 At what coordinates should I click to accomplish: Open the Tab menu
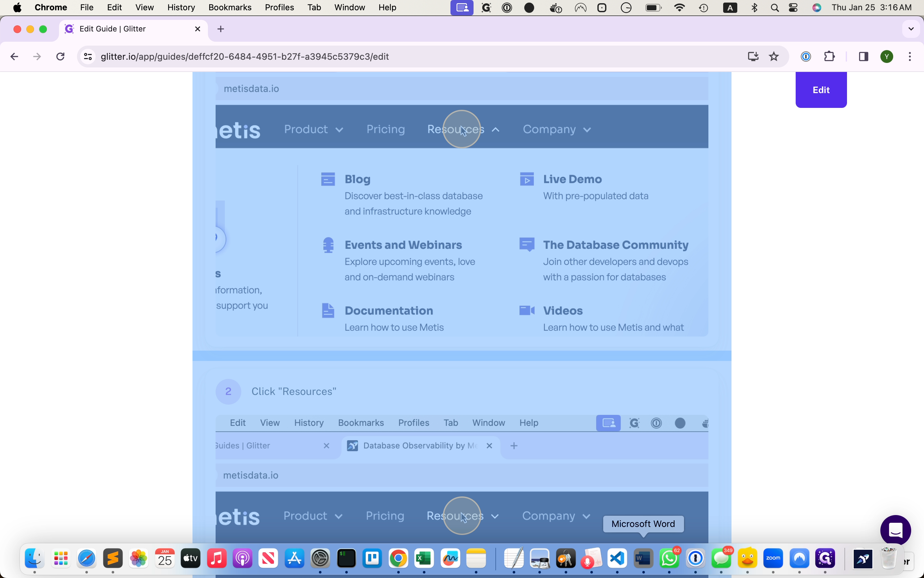click(x=314, y=8)
